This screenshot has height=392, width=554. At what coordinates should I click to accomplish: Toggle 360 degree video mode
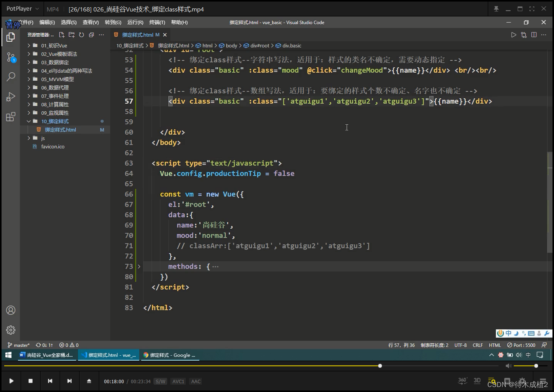click(x=463, y=381)
